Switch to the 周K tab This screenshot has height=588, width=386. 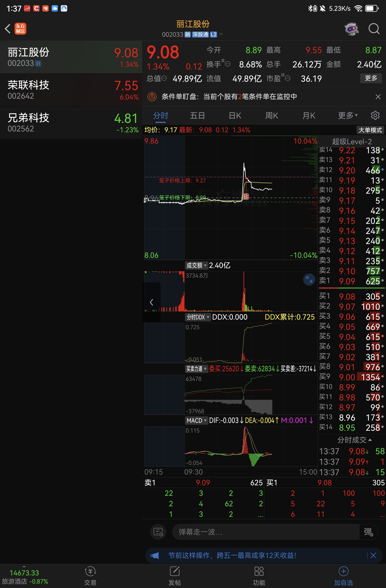click(272, 115)
